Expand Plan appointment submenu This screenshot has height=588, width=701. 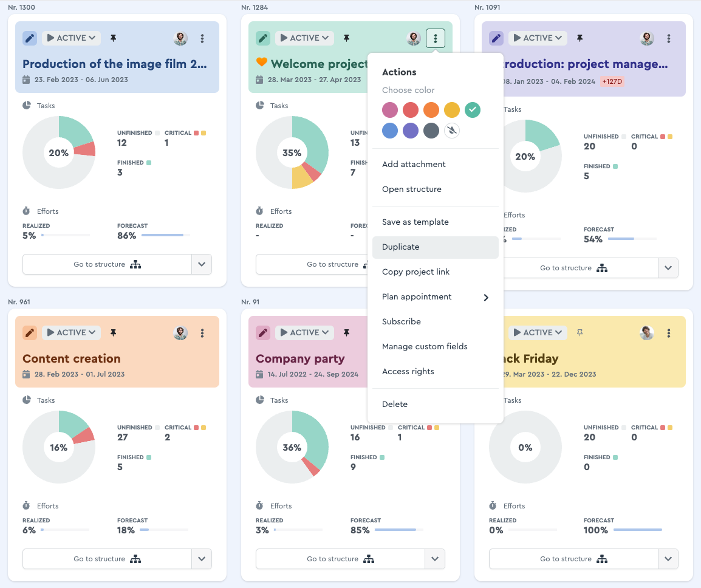[485, 297]
